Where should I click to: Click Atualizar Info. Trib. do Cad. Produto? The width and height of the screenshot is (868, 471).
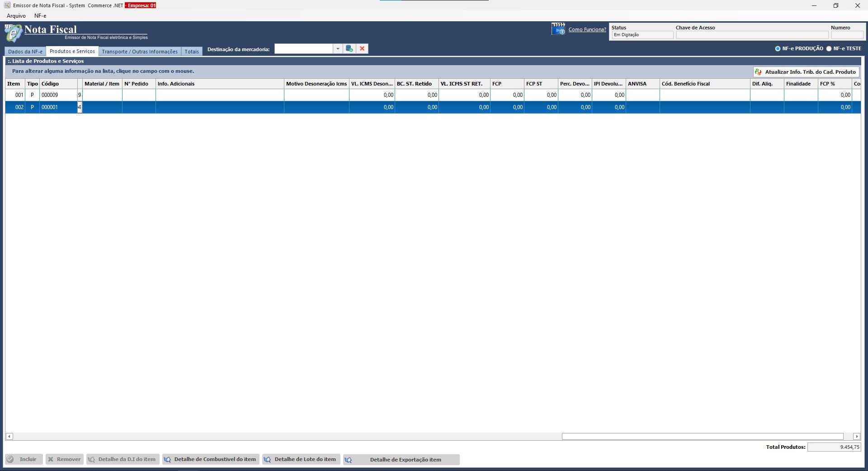tap(806, 72)
